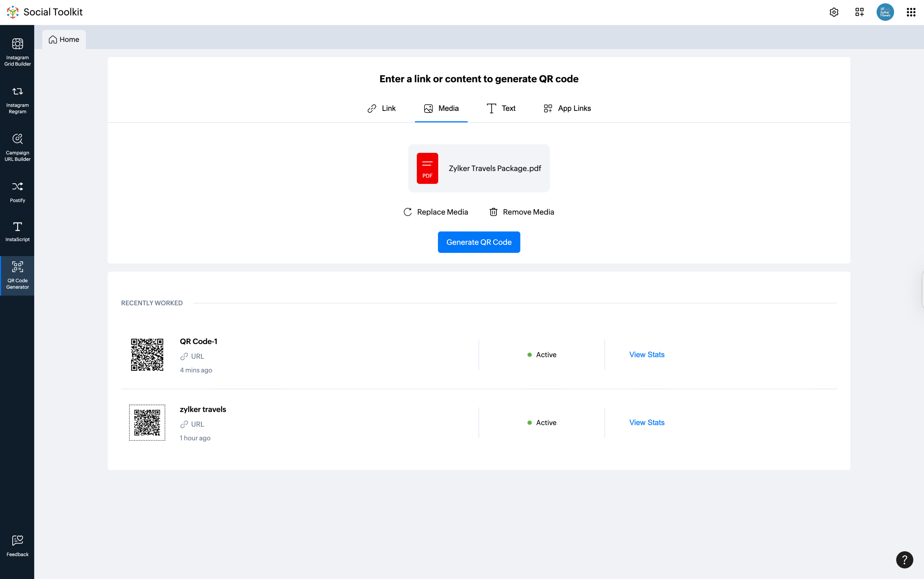Screen dimensions: 924x579
Task: Open Instagram Grid Builder in the sidebar
Action: pyautogui.click(x=17, y=52)
